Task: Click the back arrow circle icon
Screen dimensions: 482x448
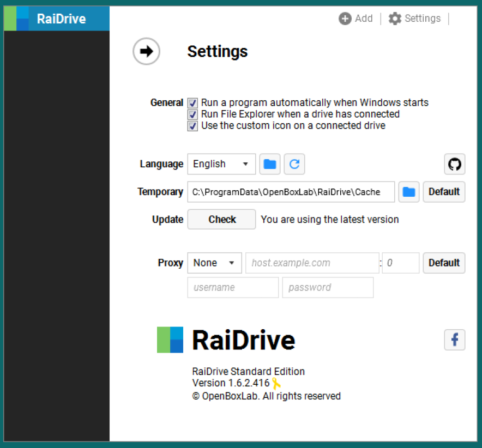Action: [146, 52]
